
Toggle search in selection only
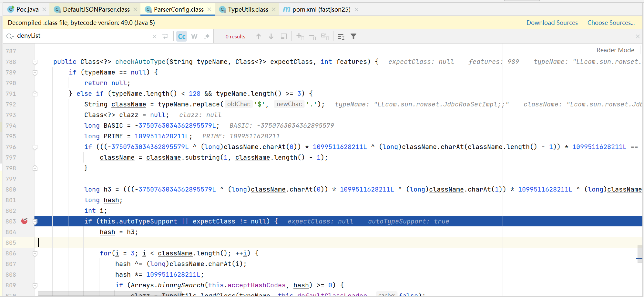tap(284, 36)
